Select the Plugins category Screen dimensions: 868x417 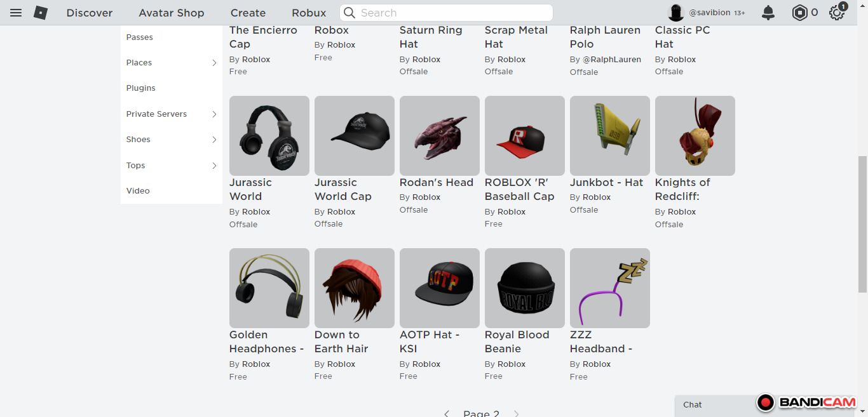coord(141,88)
